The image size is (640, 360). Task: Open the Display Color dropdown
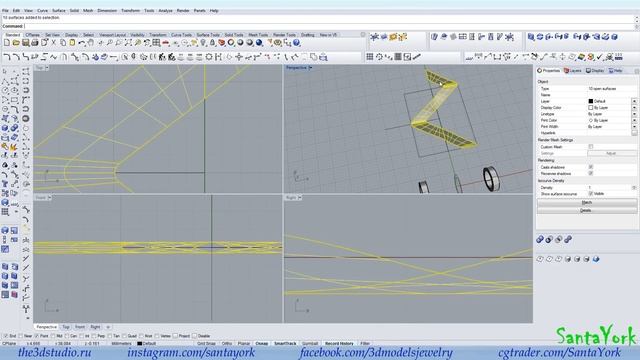pyautogui.click(x=634, y=108)
